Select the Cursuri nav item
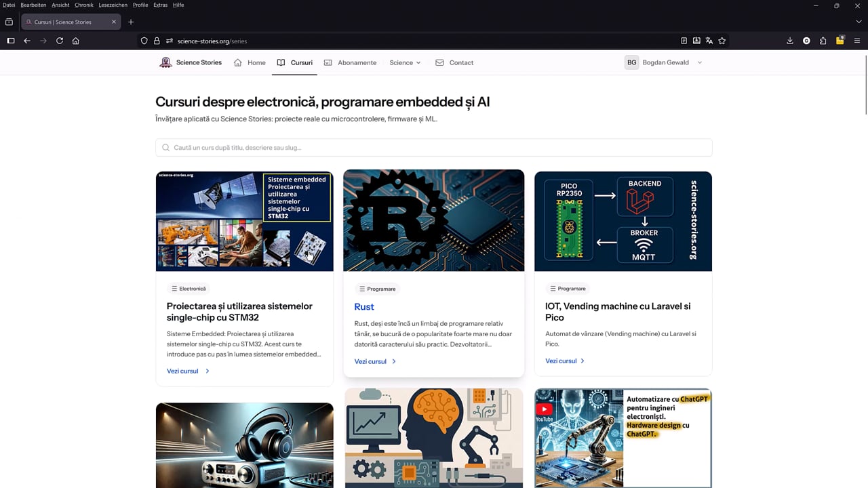Viewport: 868px width, 488px height. 295,62
